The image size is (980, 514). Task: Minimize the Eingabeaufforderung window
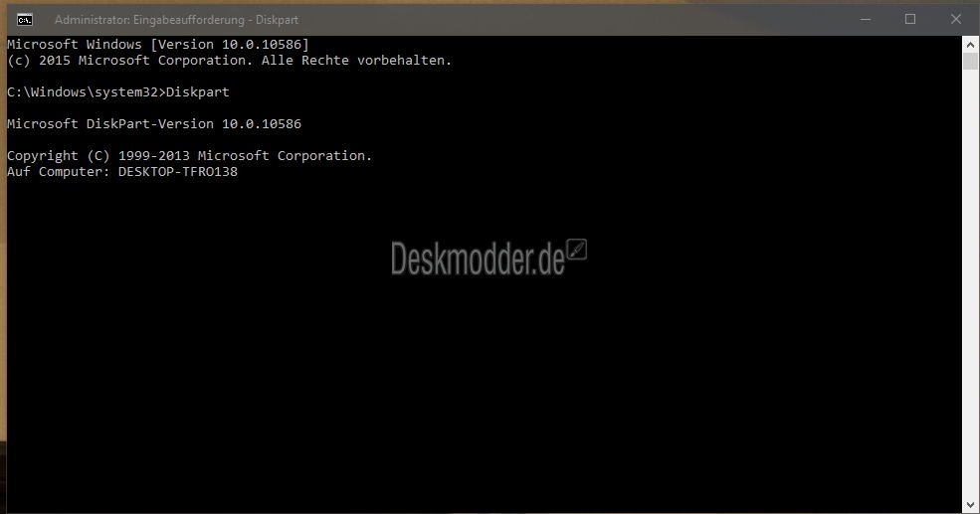(x=864, y=19)
